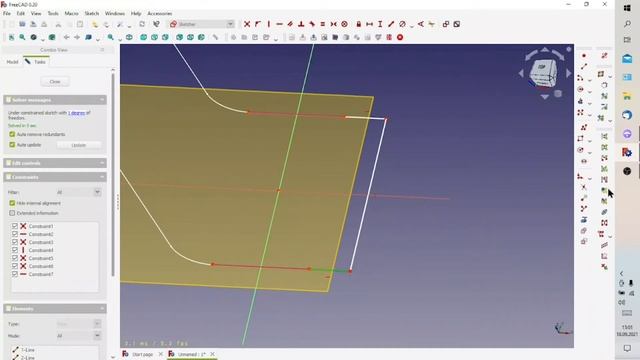Screen dimensions: 640x360
Task: Apply the coincident constraint tool
Action: click(247, 24)
